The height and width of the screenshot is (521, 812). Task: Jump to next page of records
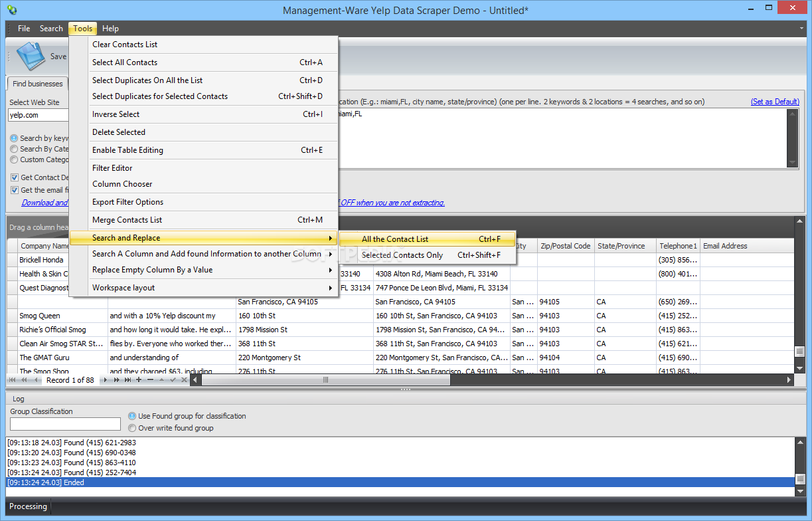(117, 380)
